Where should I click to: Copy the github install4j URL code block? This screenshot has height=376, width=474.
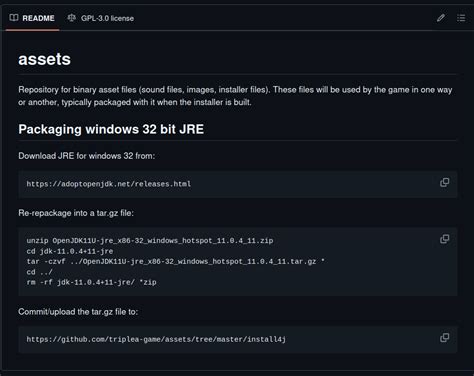pos(444,338)
